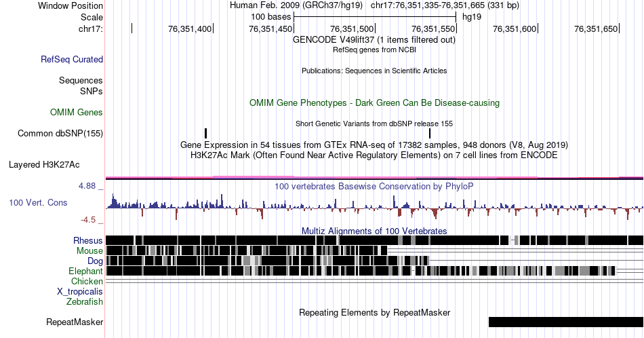Click the H3K27Ac pink signal line
644x338 pixels.
374,178
